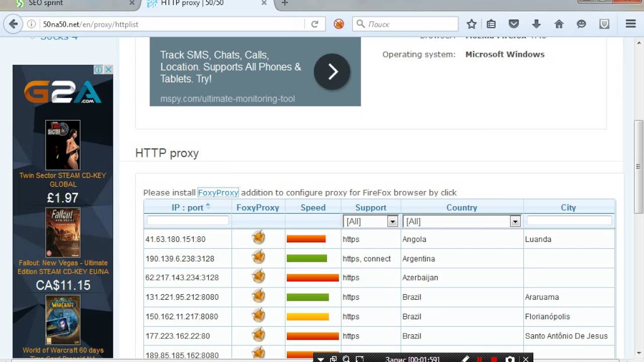Viewport: 644px width, 362px height.
Task: Take a snapshot with recorder camera icon
Action: [510, 359]
